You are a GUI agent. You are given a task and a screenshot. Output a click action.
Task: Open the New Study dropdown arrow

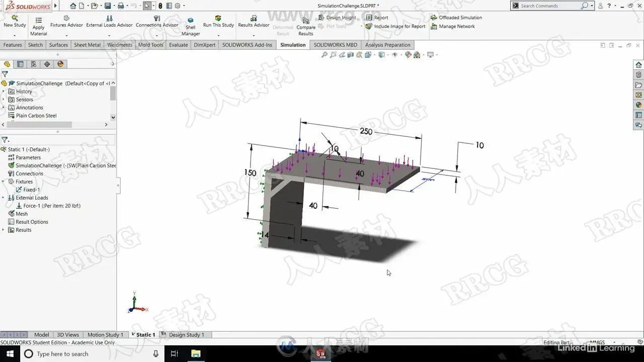click(x=15, y=35)
